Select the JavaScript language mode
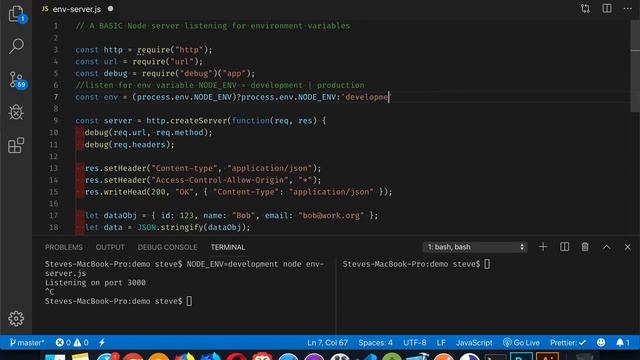The height and width of the screenshot is (360, 640). [x=474, y=342]
